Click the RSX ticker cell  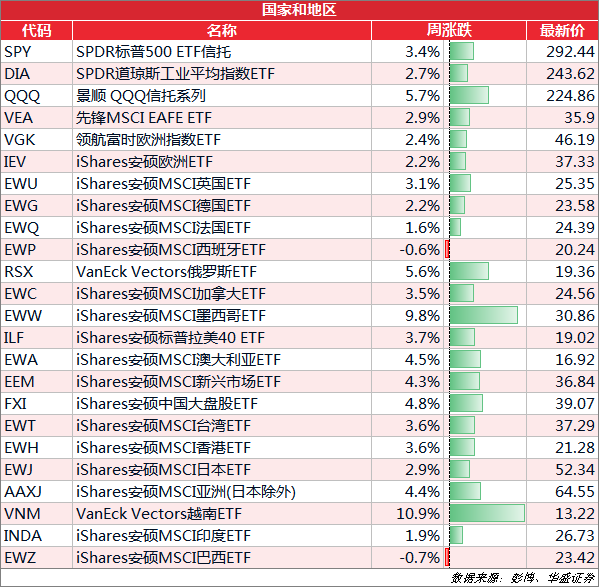[36, 272]
